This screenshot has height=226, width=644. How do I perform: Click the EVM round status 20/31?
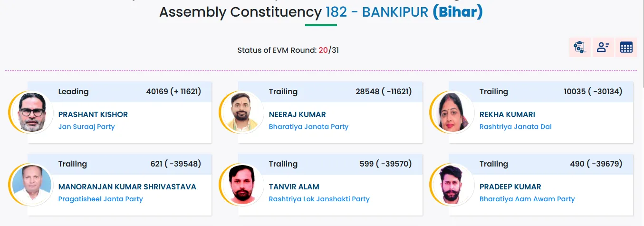point(329,50)
